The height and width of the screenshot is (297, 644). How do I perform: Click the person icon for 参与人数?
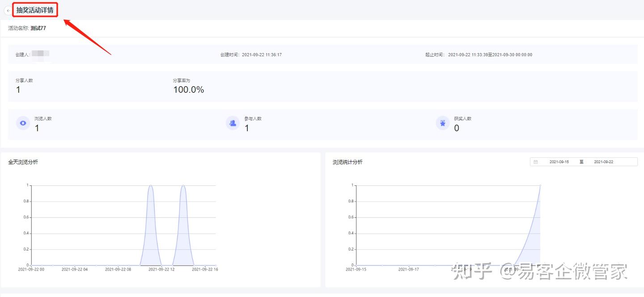pos(233,123)
